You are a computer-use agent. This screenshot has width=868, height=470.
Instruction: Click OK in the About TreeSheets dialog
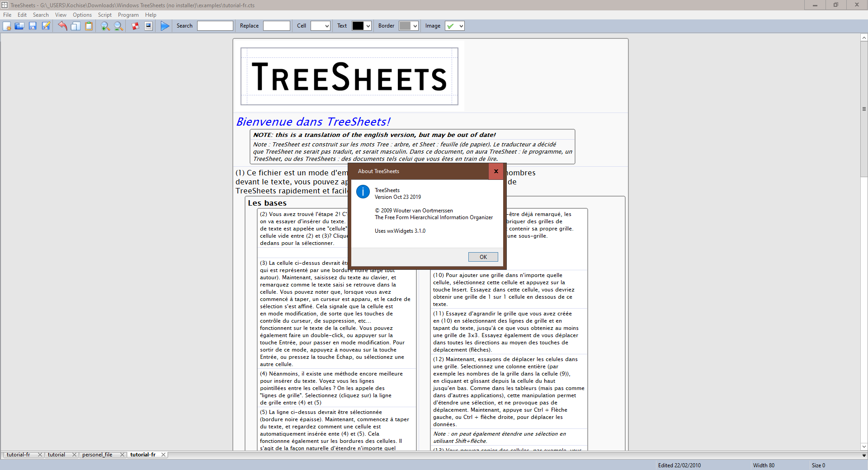pos(483,257)
